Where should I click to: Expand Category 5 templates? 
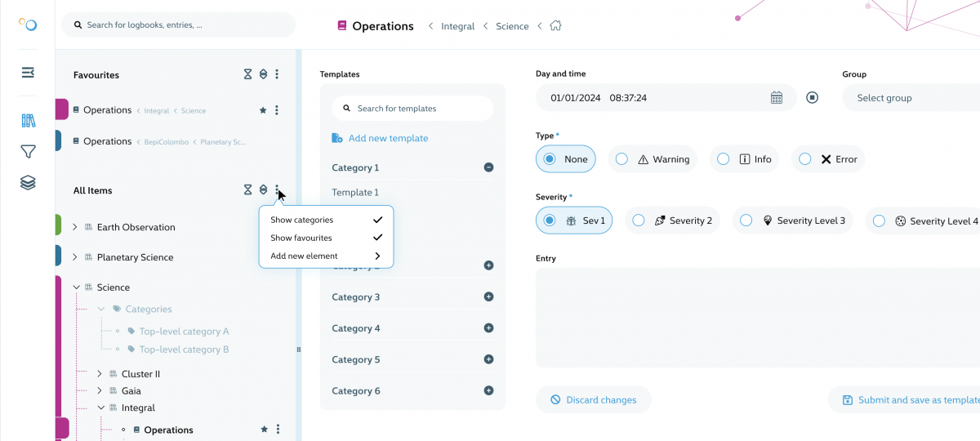pos(488,359)
